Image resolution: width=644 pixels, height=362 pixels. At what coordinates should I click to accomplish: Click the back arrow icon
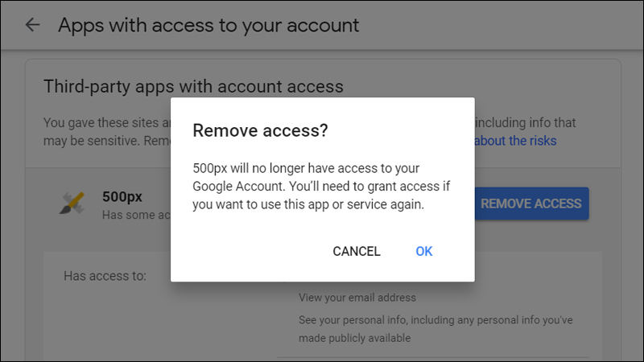[32, 25]
